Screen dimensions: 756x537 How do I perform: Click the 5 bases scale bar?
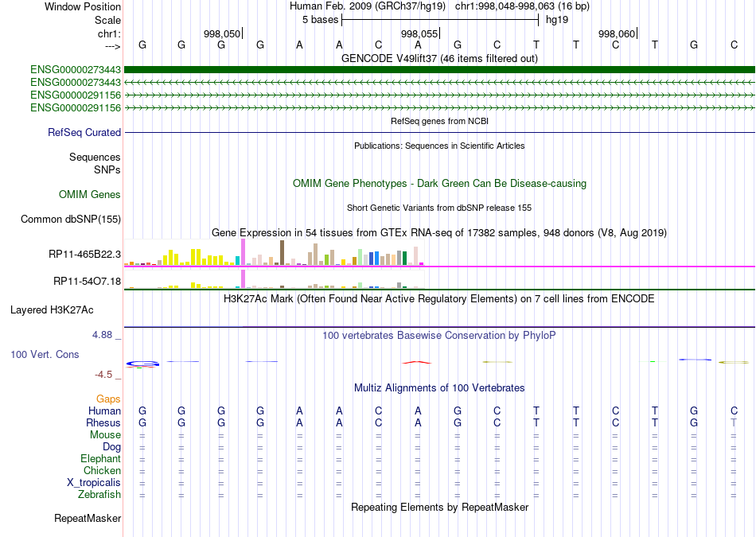click(440, 20)
